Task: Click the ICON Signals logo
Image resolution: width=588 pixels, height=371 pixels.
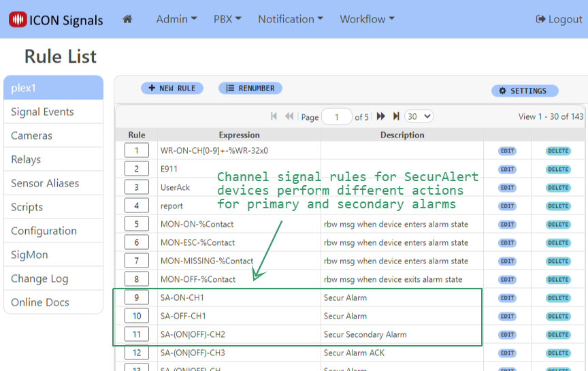Action: (56, 20)
